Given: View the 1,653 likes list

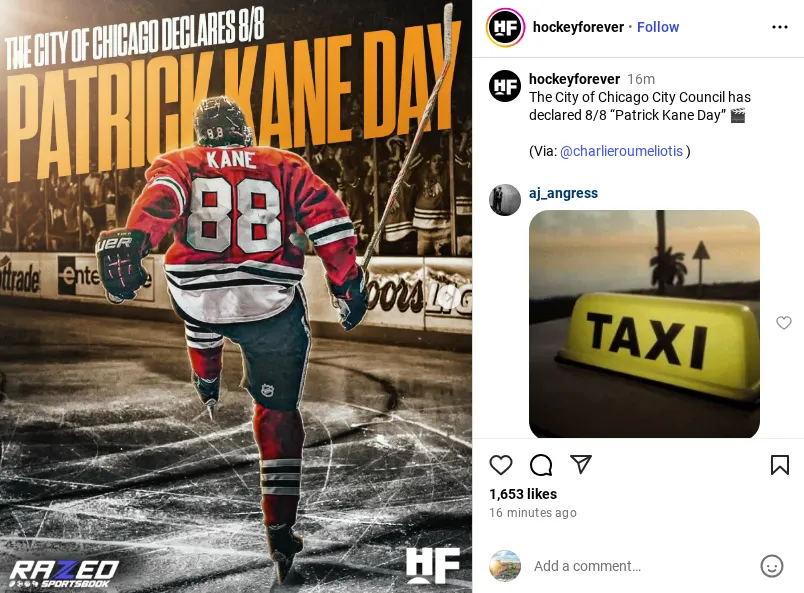Looking at the screenshot, I should [x=522, y=494].
